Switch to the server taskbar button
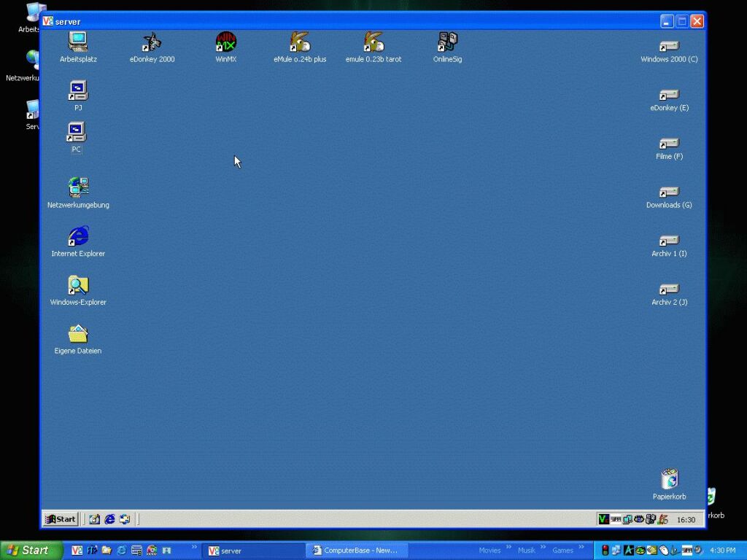This screenshot has height=560, width=747. click(x=255, y=551)
